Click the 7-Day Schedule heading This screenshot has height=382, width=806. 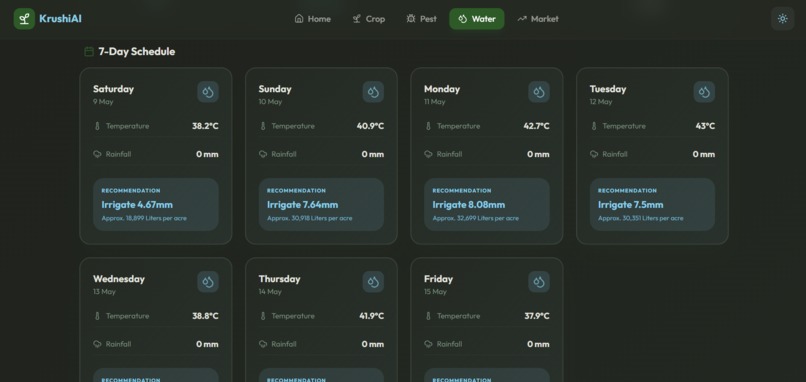[x=137, y=51]
